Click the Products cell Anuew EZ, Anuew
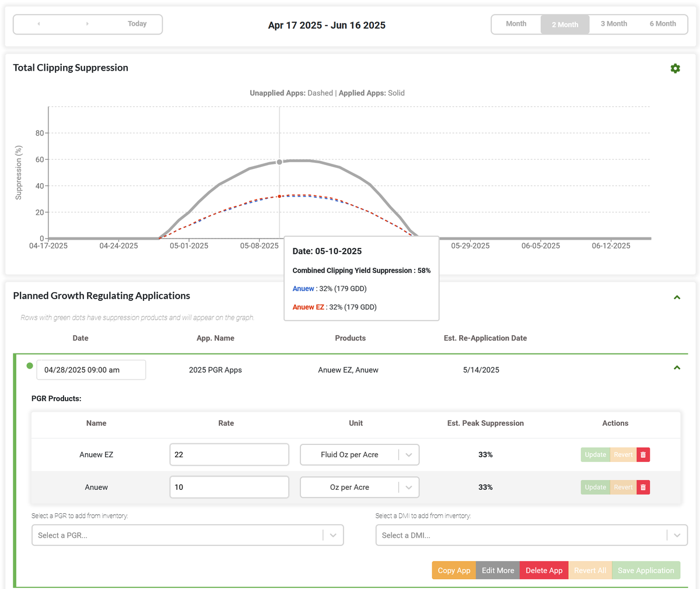This screenshot has width=700, height=589. [x=348, y=370]
